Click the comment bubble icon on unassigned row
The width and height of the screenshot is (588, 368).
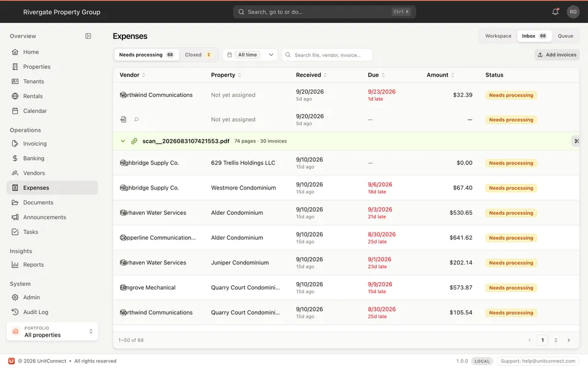137,119
